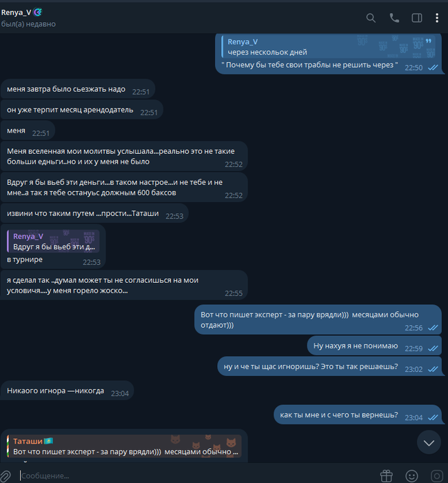448x483 pixels.
Task: Open the three-dot chat menu
Action: (437, 18)
